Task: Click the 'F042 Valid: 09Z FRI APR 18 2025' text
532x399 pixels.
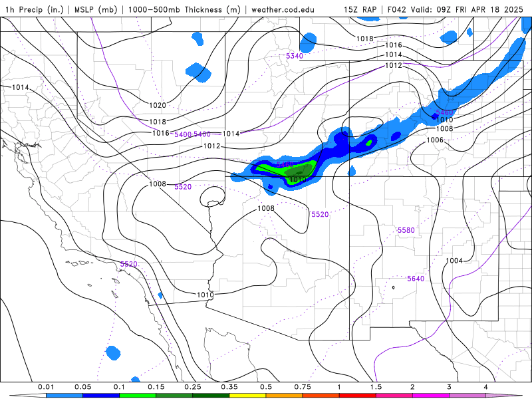Action: pyautogui.click(x=456, y=9)
